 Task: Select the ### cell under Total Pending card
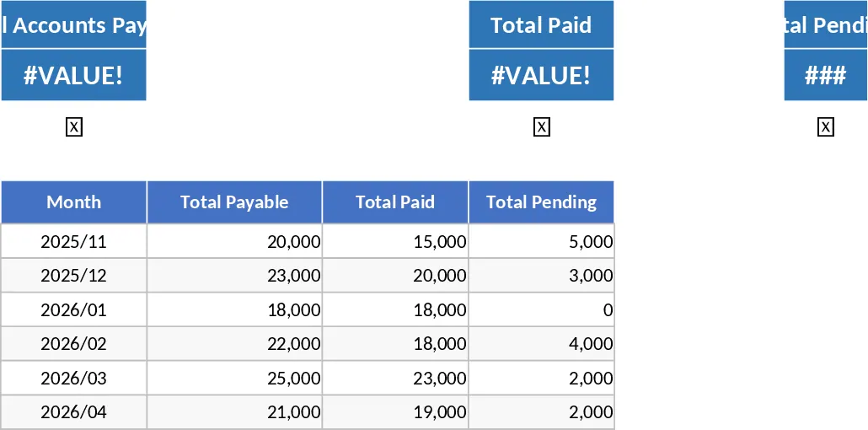pyautogui.click(x=826, y=75)
